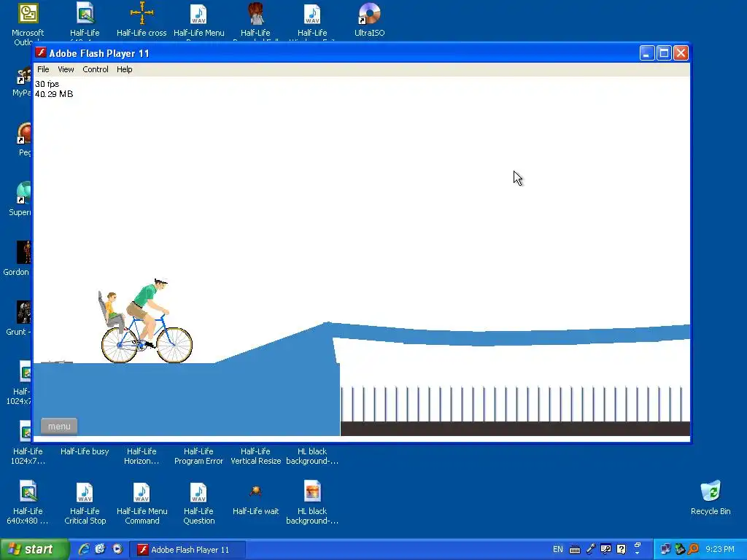Open the Control menu in Flash Player
Screen dimensions: 747x560
[96, 69]
